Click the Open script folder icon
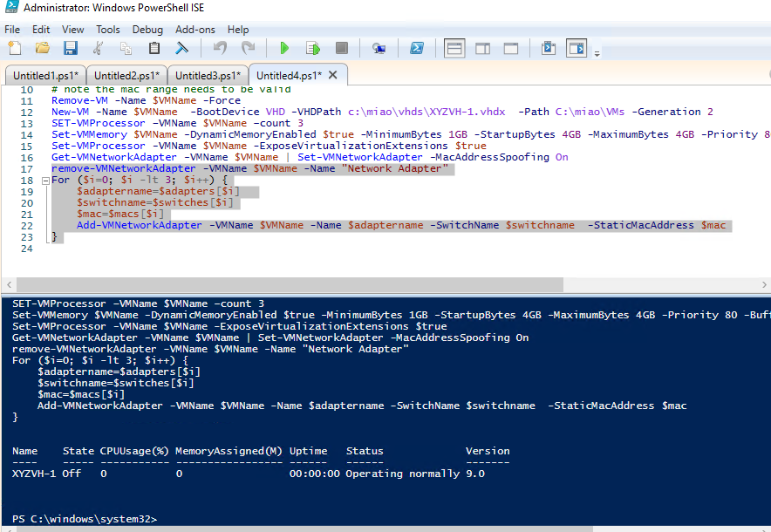Viewport: 771px width, 532px height. 43,48
